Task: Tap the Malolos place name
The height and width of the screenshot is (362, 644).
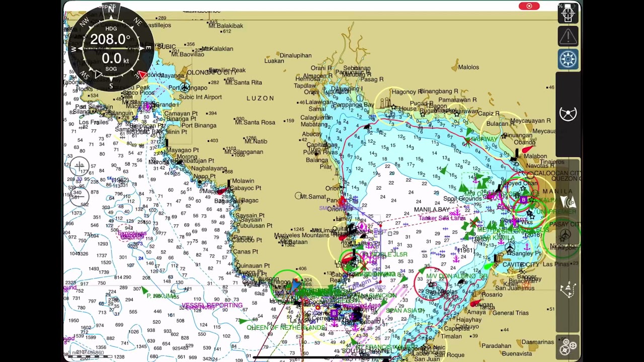Action: [468, 67]
